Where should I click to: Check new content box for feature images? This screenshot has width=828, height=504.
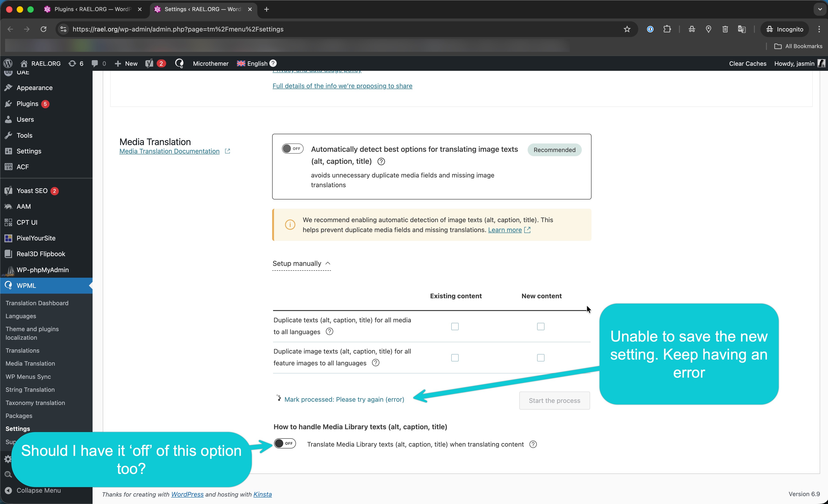pos(540,358)
